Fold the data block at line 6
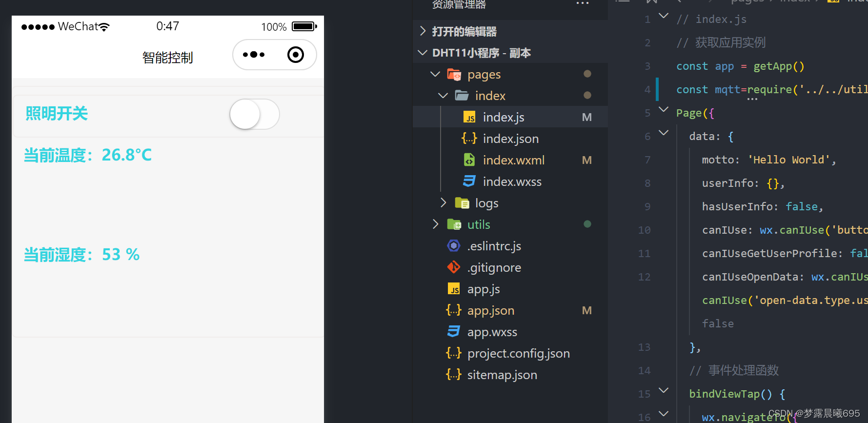This screenshot has width=868, height=423. click(x=664, y=133)
